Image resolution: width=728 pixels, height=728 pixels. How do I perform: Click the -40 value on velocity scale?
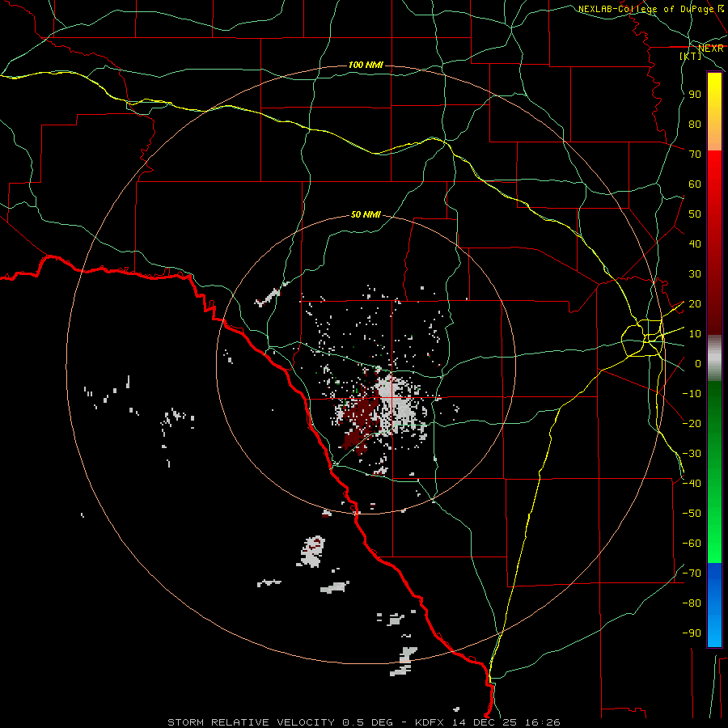692,484
